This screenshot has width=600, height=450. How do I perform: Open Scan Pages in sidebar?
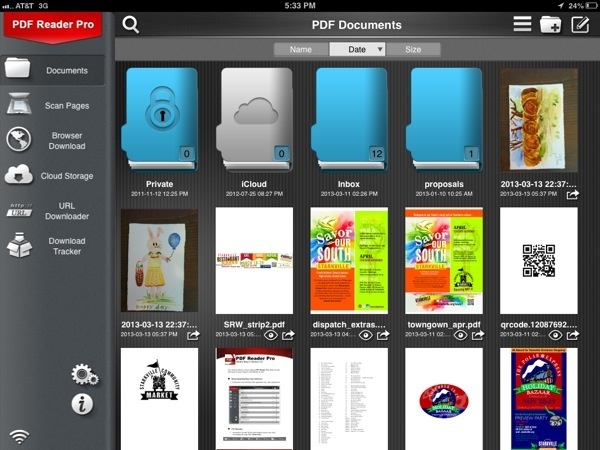point(53,105)
